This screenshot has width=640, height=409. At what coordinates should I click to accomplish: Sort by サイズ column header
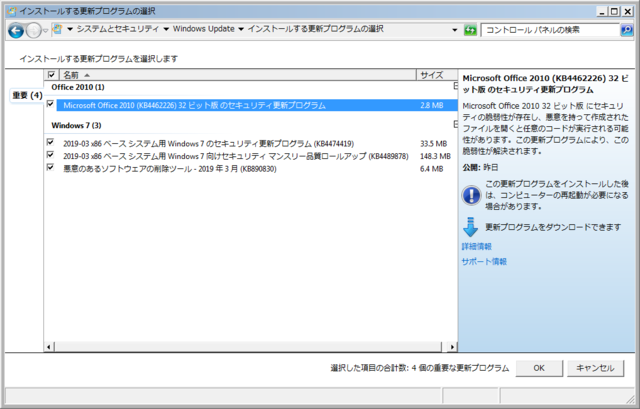coord(437,75)
